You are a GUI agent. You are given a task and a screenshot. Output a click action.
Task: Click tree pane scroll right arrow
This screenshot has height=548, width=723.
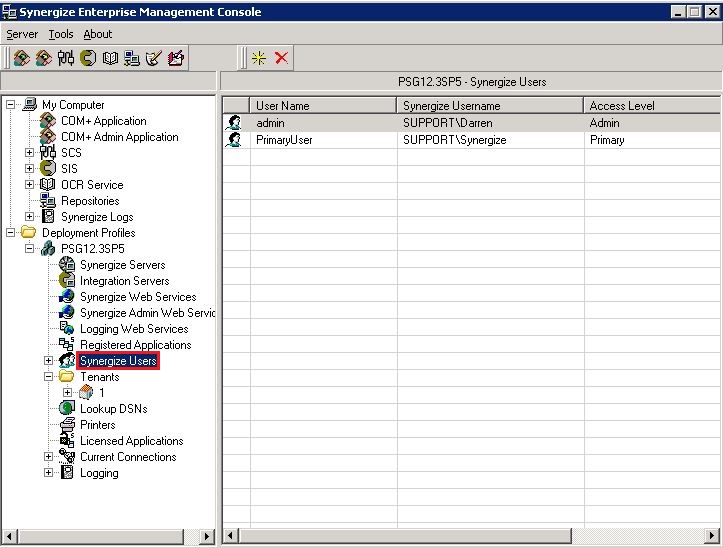(x=207, y=536)
